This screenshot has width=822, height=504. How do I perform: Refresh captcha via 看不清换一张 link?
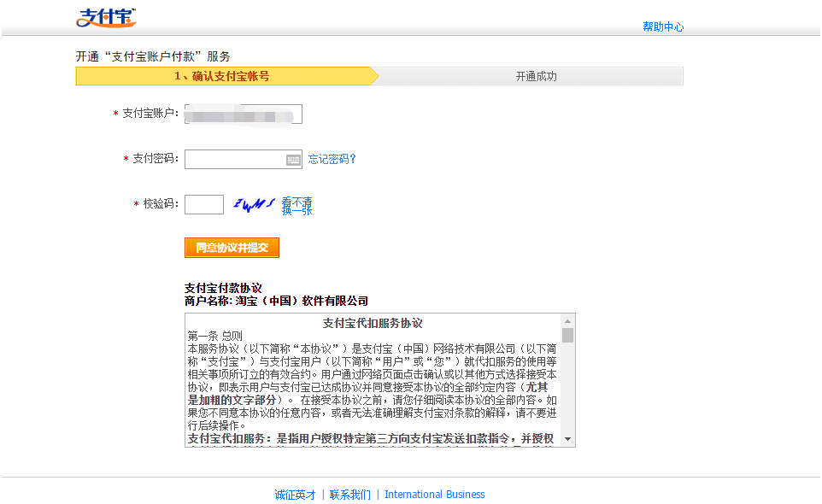tap(297, 205)
